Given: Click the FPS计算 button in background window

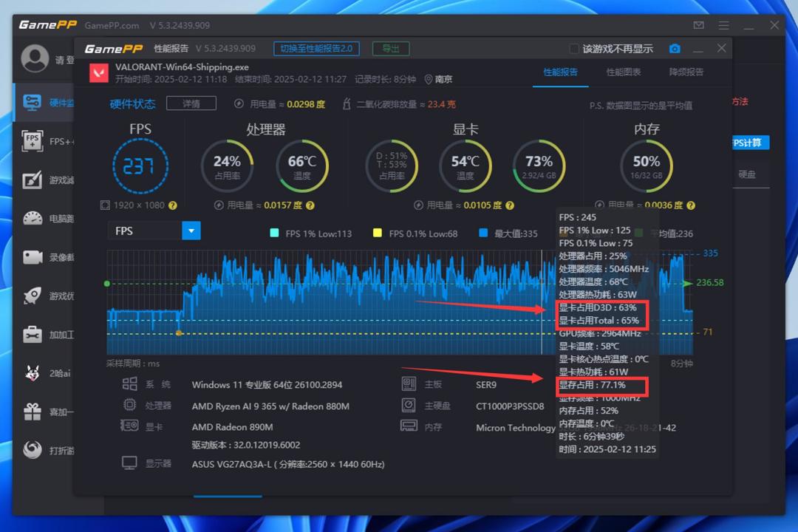Looking at the screenshot, I should point(751,143).
